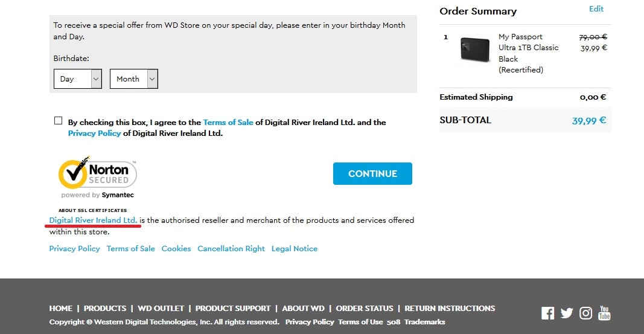Viewport: 644px width, 334px height.
Task: Open the Instagram icon in footer
Action: [585, 313]
